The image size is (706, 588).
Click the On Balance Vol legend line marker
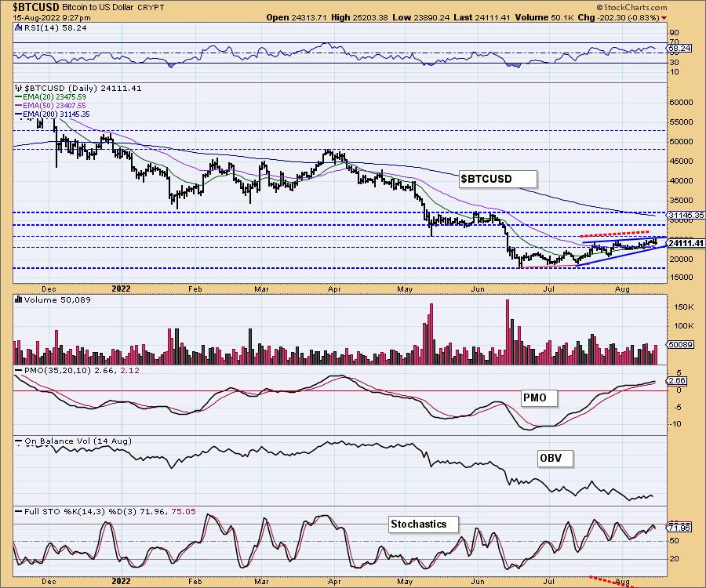pos(19,441)
